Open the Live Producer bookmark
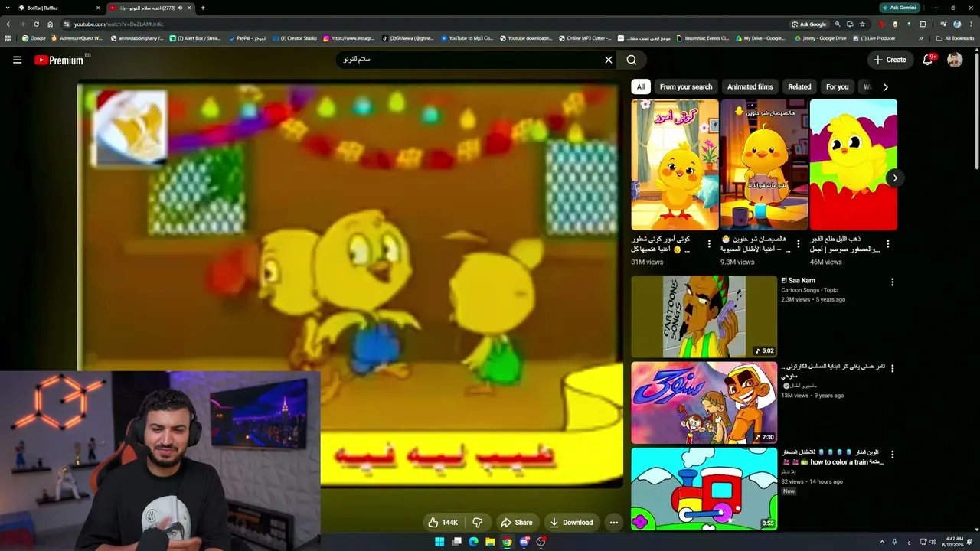This screenshot has width=980, height=551. pos(874,38)
